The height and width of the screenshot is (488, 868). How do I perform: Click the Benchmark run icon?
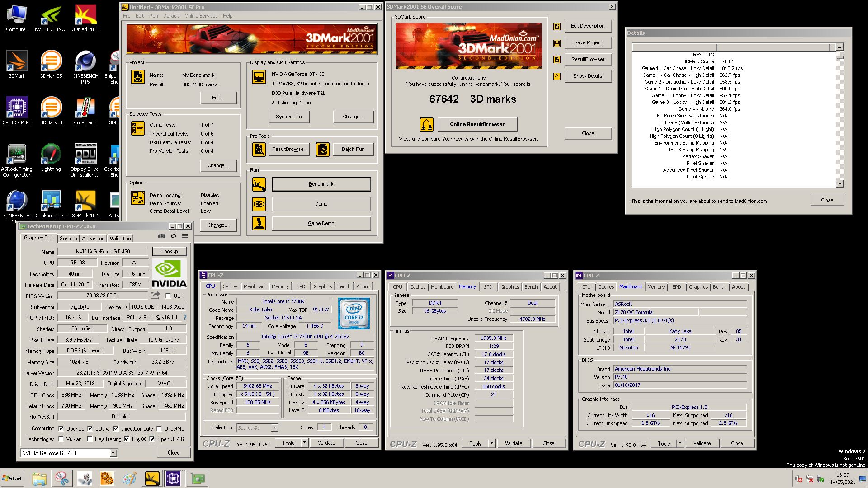[x=259, y=184]
